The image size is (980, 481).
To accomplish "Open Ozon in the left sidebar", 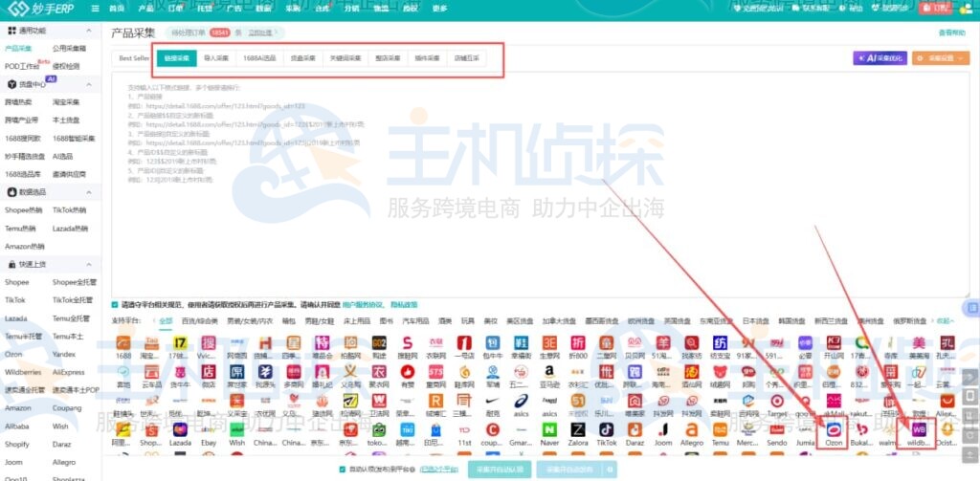I will pyautogui.click(x=13, y=354).
